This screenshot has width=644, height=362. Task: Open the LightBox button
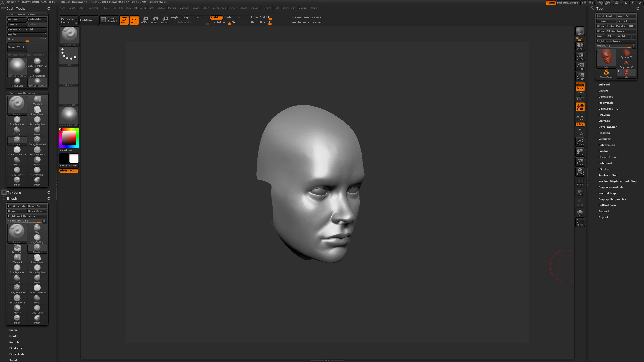coord(89,20)
